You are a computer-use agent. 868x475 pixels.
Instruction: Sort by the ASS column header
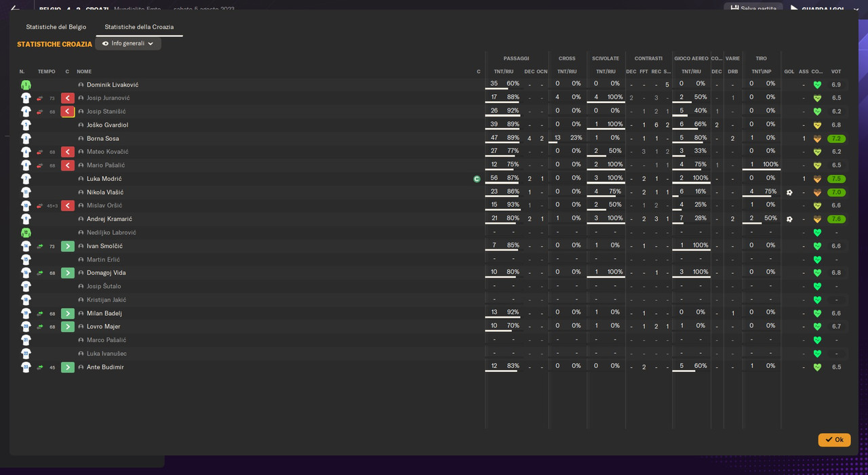click(804, 72)
